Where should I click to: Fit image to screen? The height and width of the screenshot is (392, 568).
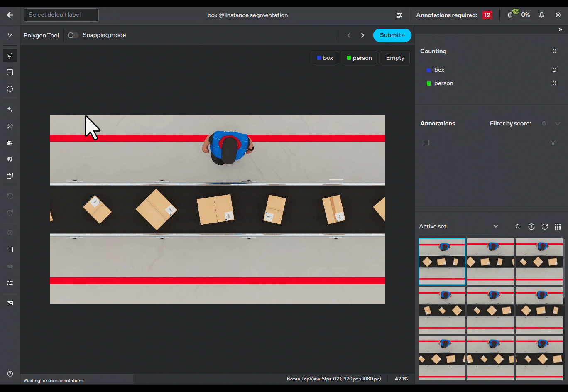tap(10, 250)
